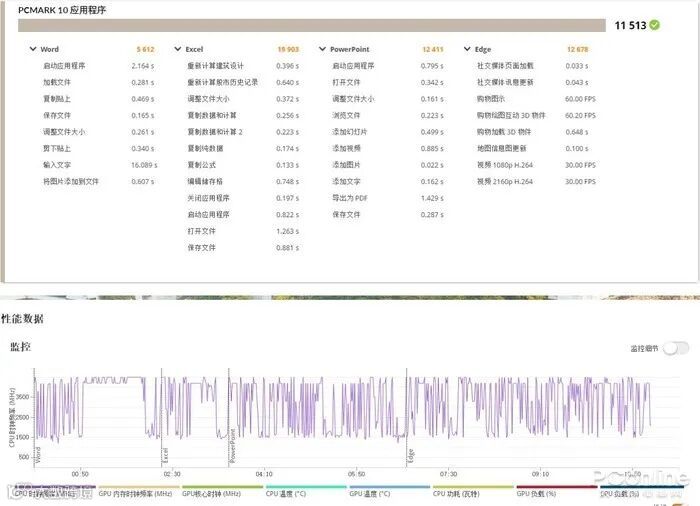
Task: Collapse the Edge results section
Action: (x=467, y=49)
